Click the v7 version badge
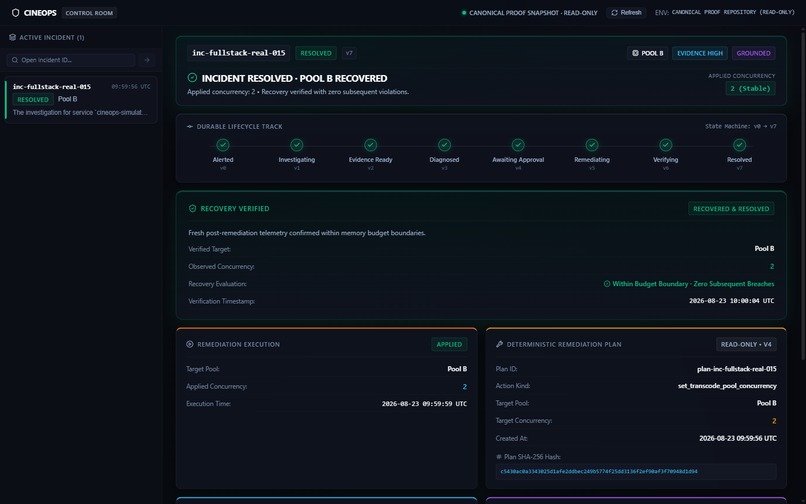Image resolution: width=806 pixels, height=504 pixels. pos(349,53)
